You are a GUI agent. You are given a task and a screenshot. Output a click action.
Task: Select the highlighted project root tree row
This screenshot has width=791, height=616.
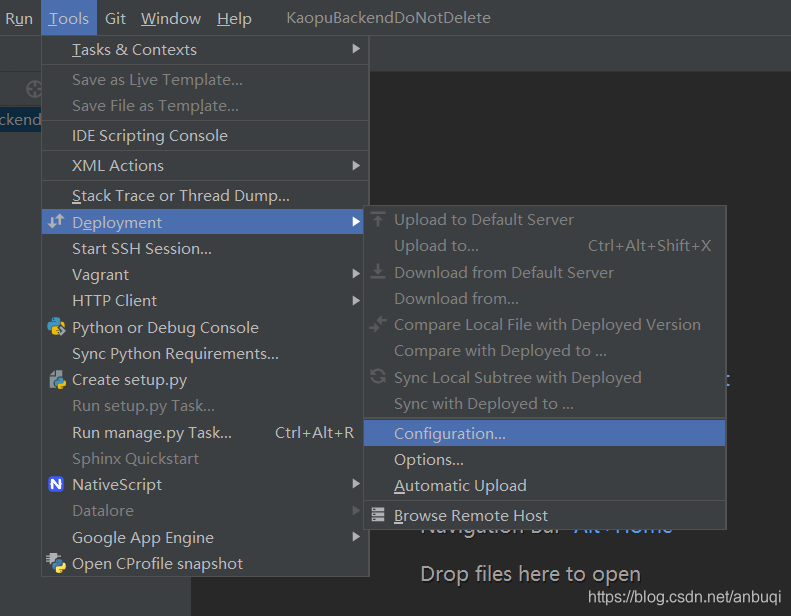20,120
